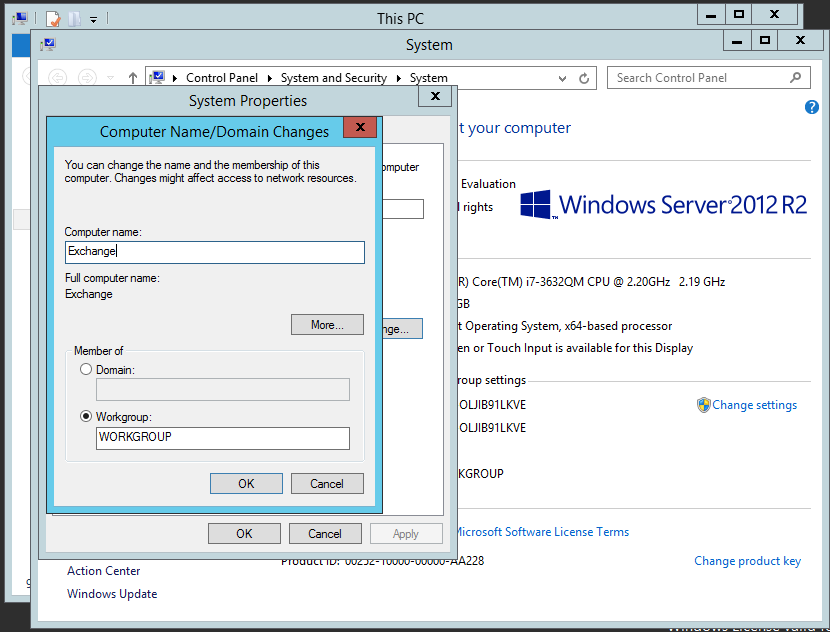This screenshot has width=830, height=632.
Task: Open Quick Access Toolbar customize dropdown
Action: tap(93, 20)
